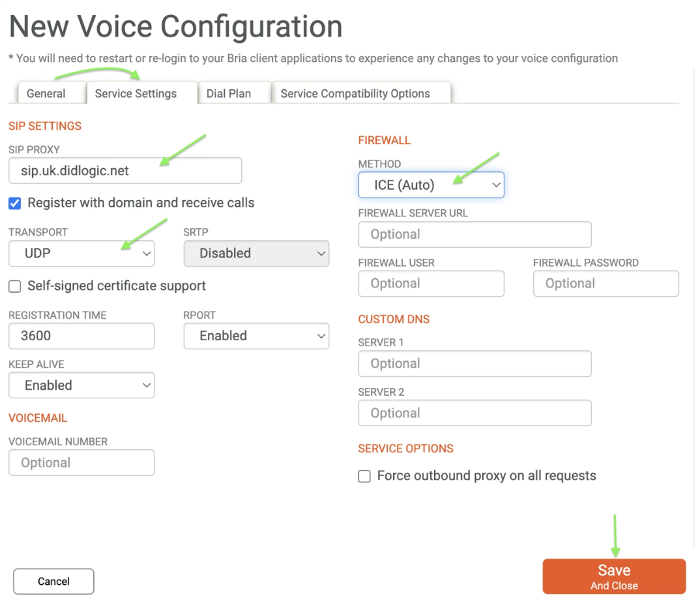Click the Save And Close button
Image resolution: width=700 pixels, height=605 pixels.
(614, 576)
